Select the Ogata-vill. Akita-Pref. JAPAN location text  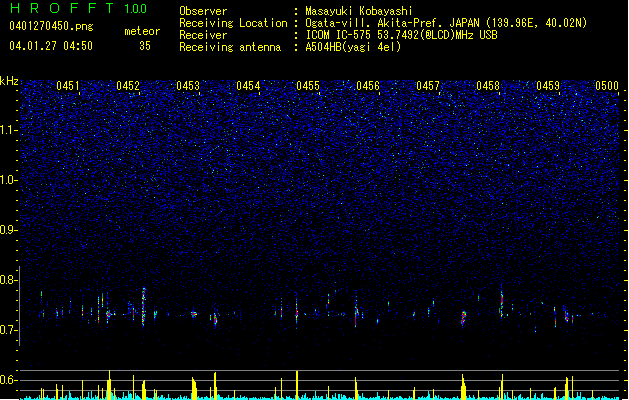[446, 23]
